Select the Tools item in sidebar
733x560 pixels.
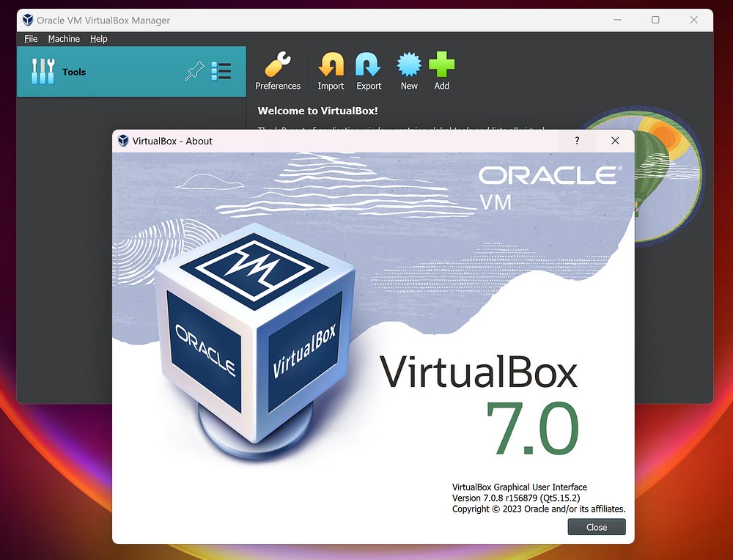click(x=131, y=72)
